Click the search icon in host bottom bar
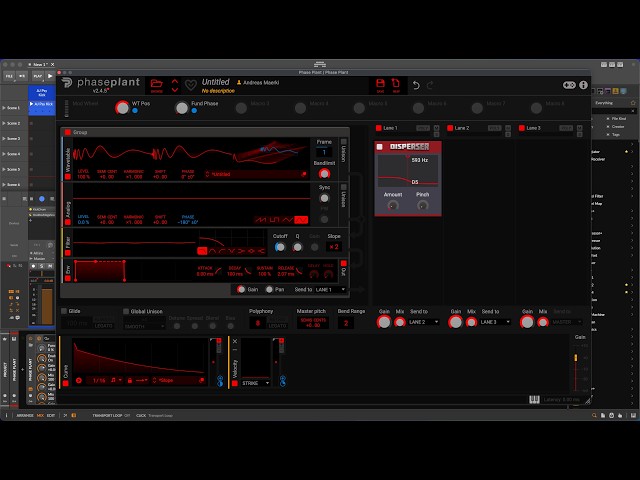 (594, 416)
